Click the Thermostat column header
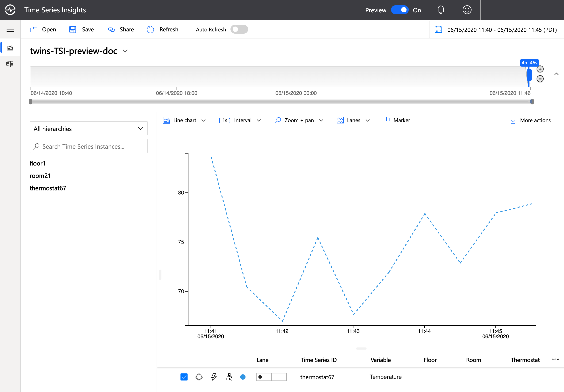Viewport: 564px width, 392px height. (525, 360)
